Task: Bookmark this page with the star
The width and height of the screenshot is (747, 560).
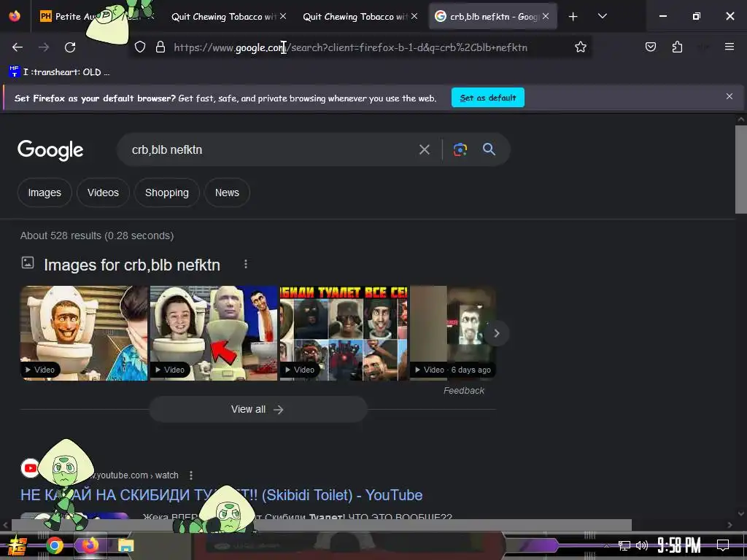Action: (x=580, y=47)
